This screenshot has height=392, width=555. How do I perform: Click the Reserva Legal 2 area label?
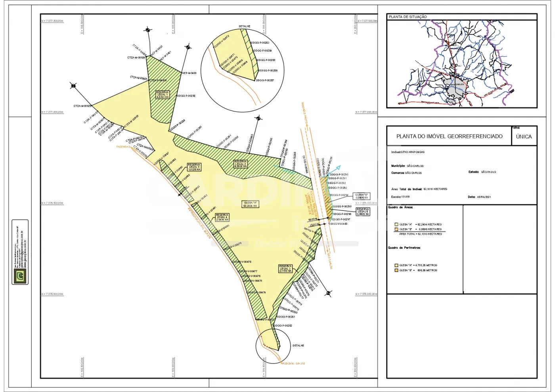[241, 164]
